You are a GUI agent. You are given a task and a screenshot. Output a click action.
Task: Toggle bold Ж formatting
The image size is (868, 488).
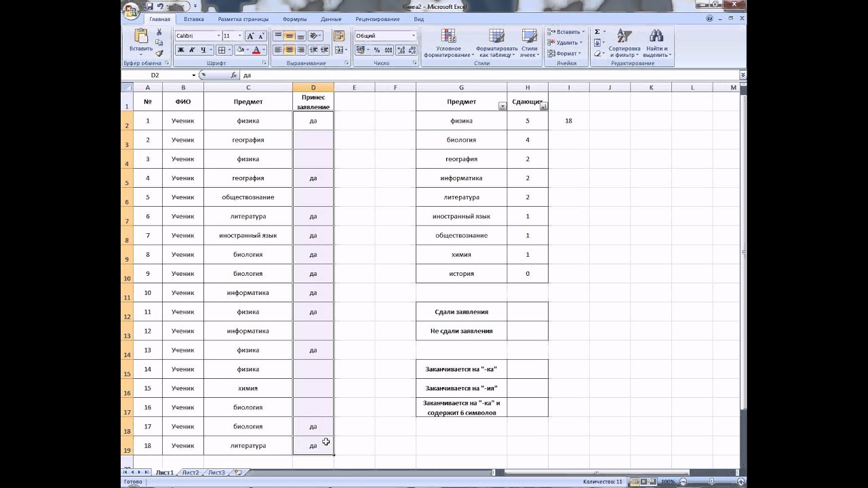[x=181, y=50]
